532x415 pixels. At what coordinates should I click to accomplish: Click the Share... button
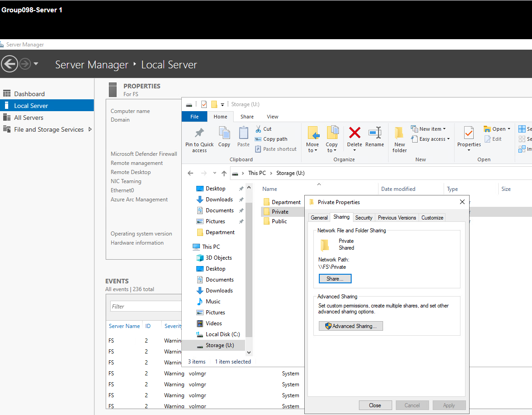pos(335,279)
